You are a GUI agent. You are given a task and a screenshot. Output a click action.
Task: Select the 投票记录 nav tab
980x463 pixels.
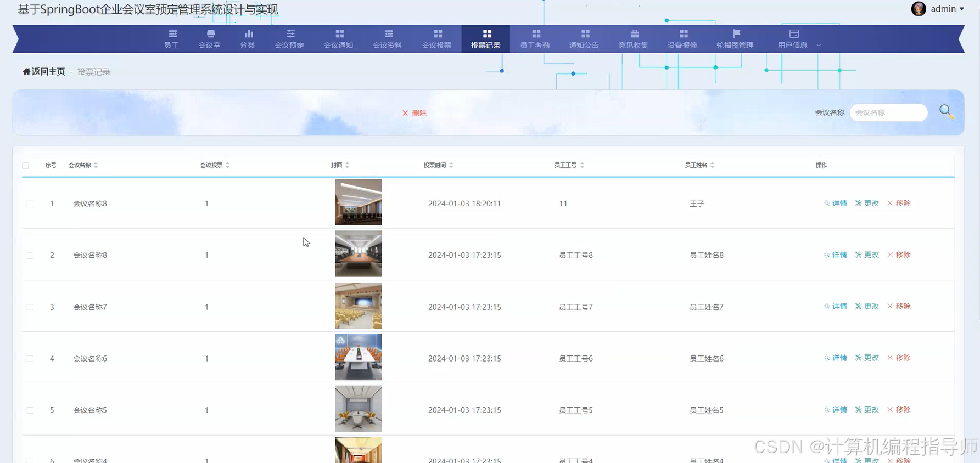point(486,39)
